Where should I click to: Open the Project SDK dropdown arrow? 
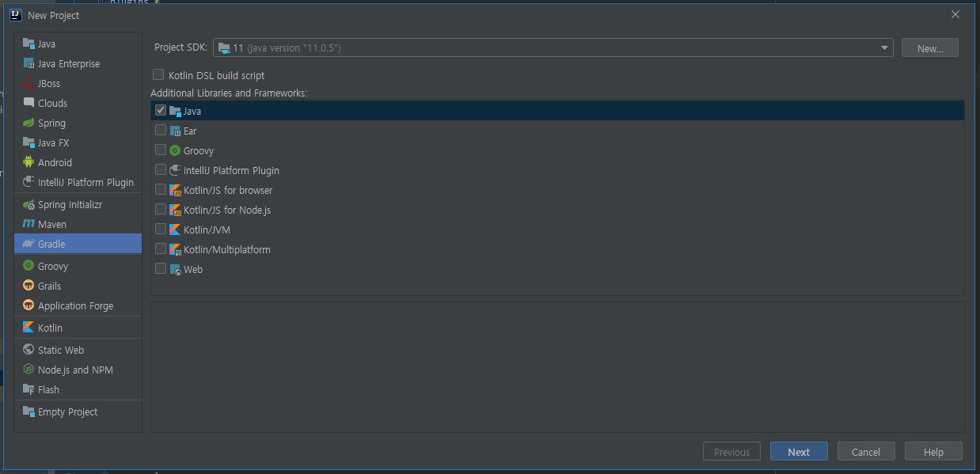(884, 48)
